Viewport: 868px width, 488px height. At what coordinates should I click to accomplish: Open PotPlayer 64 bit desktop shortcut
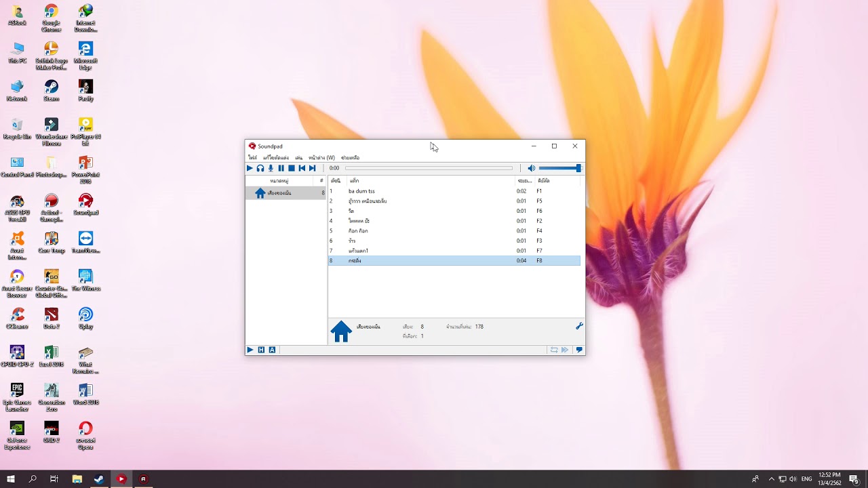pyautogui.click(x=85, y=132)
